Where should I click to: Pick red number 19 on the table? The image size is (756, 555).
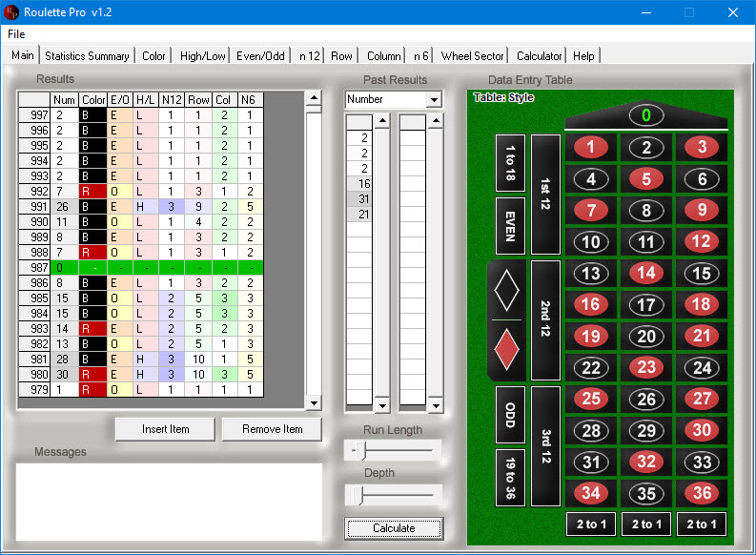point(591,336)
